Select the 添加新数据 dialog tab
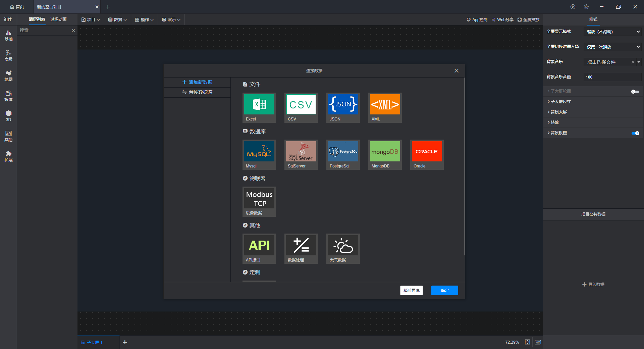This screenshot has width=644, height=349. (x=197, y=82)
